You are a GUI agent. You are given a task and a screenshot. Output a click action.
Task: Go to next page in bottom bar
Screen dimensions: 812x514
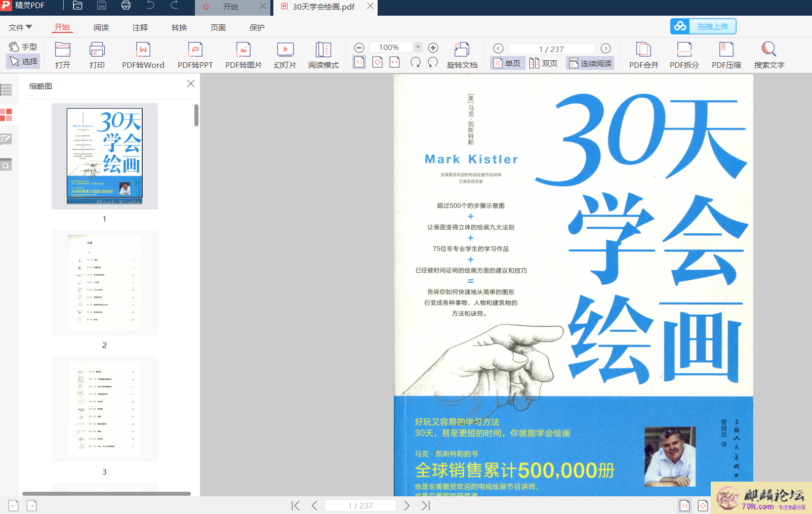pyautogui.click(x=407, y=505)
